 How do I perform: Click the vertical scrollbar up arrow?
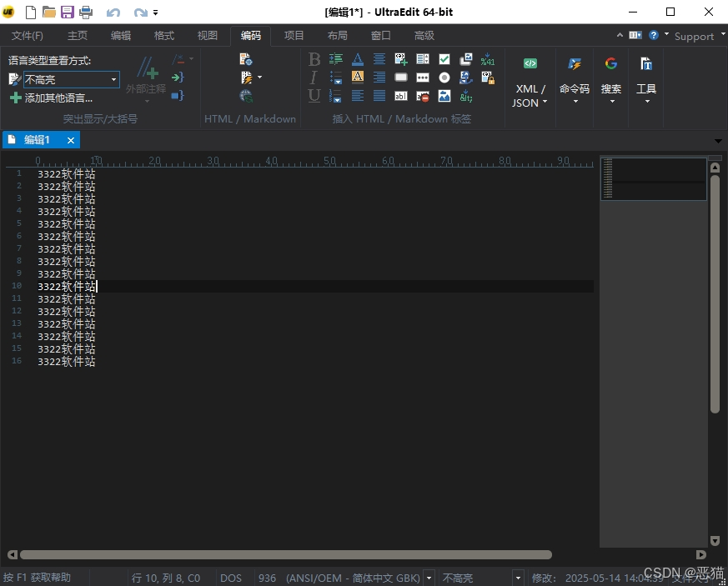715,168
